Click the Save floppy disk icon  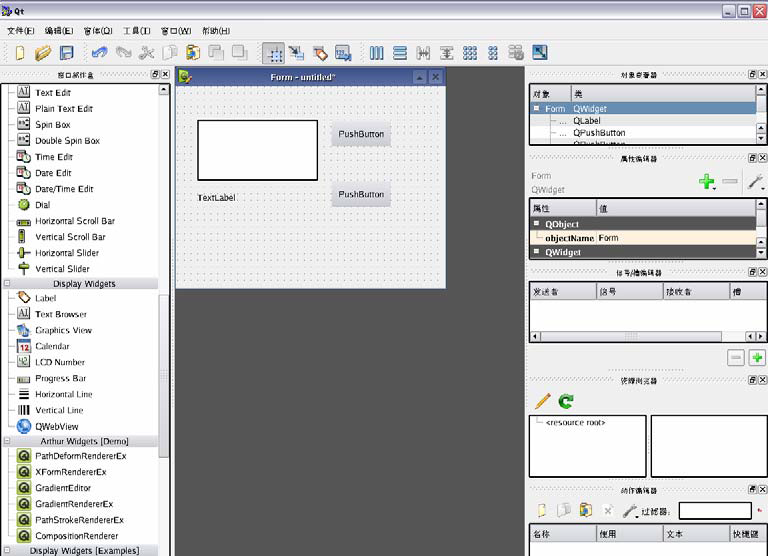[x=67, y=53]
